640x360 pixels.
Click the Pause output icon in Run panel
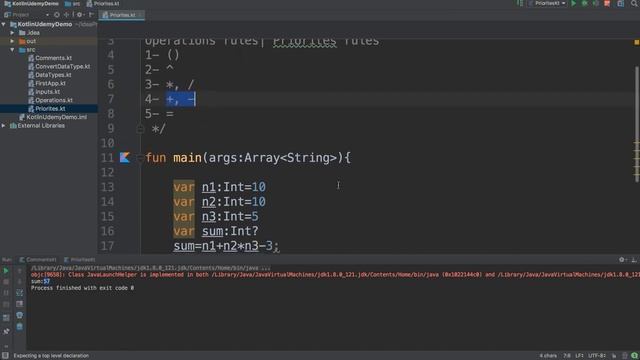[6, 293]
